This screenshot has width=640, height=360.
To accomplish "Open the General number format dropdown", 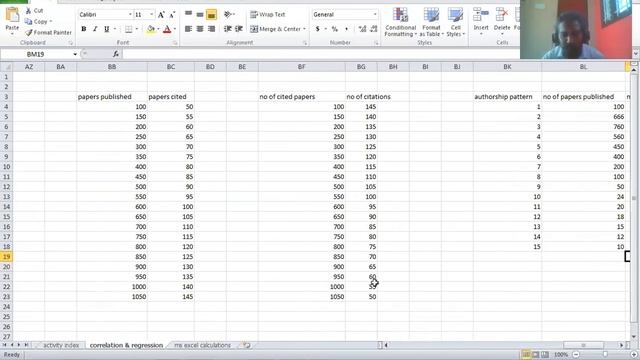I will click(375, 15).
